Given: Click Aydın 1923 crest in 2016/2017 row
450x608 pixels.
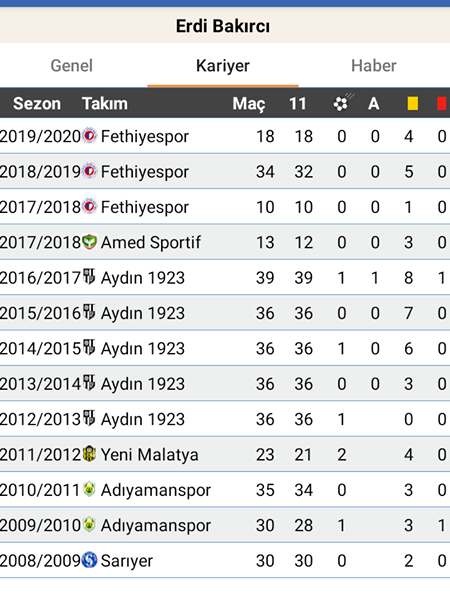Looking at the screenshot, I should point(90,277).
